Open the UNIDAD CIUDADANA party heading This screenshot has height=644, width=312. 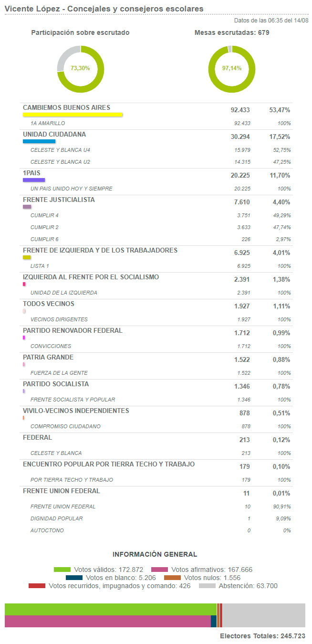click(x=54, y=135)
